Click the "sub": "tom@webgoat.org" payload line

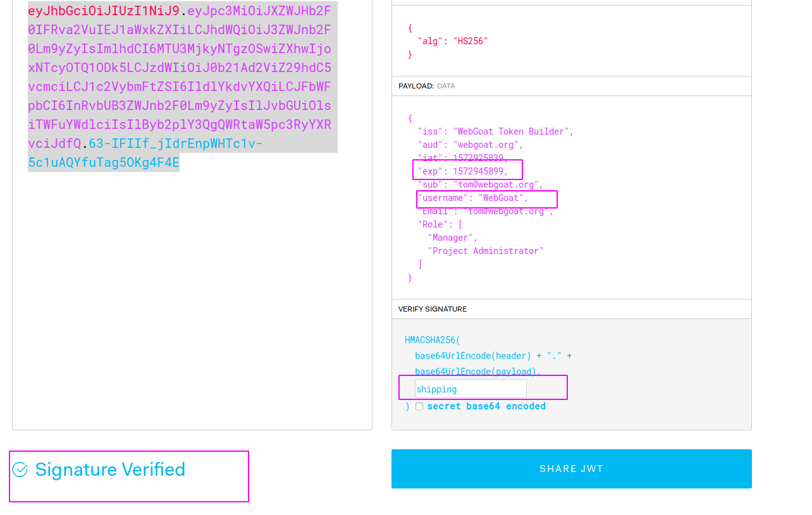(x=481, y=185)
